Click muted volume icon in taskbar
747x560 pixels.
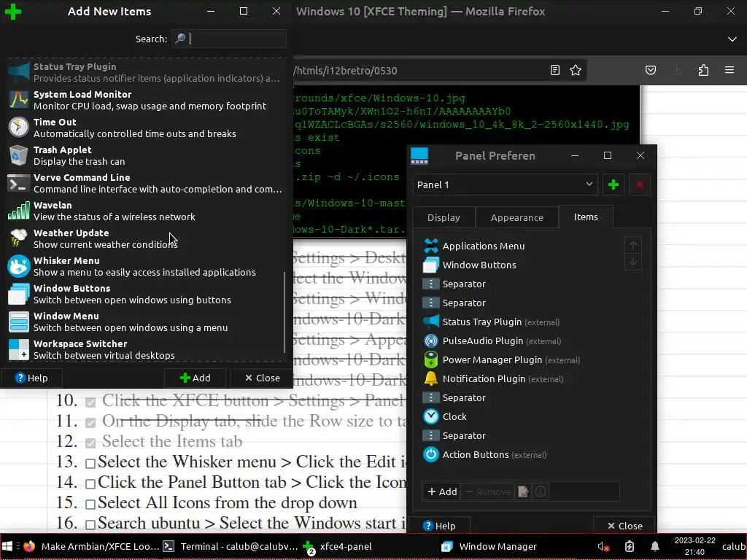pos(603,547)
